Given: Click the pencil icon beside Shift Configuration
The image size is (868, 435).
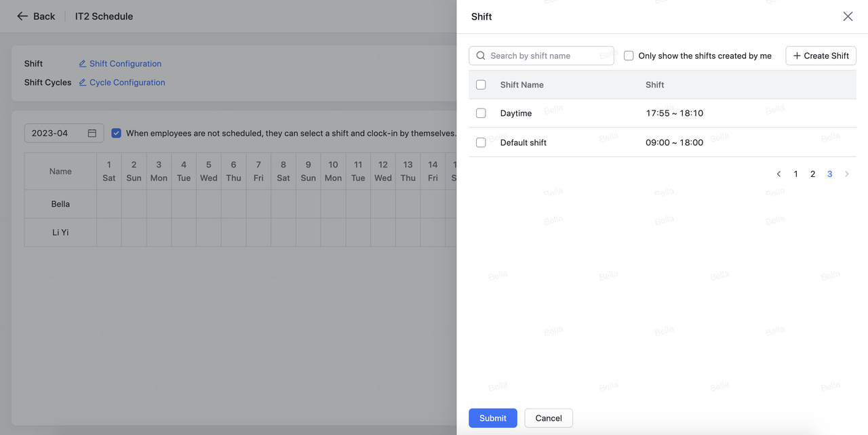Looking at the screenshot, I should click(x=83, y=64).
